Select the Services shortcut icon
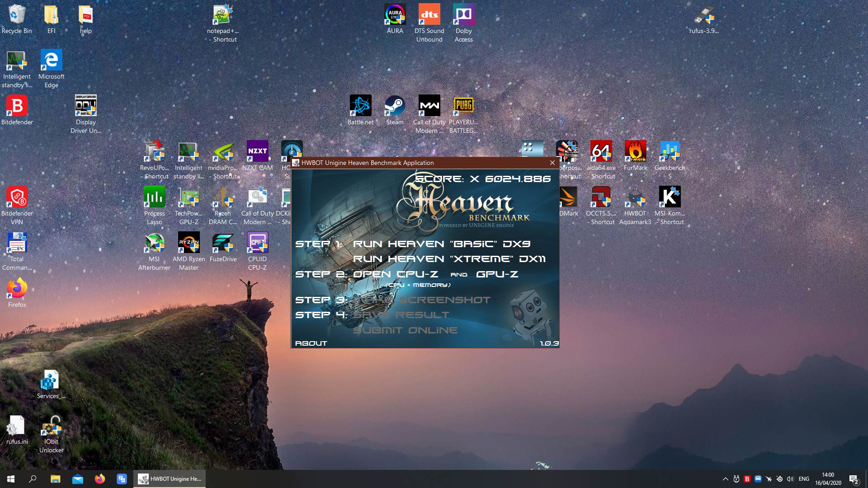 [x=51, y=385]
